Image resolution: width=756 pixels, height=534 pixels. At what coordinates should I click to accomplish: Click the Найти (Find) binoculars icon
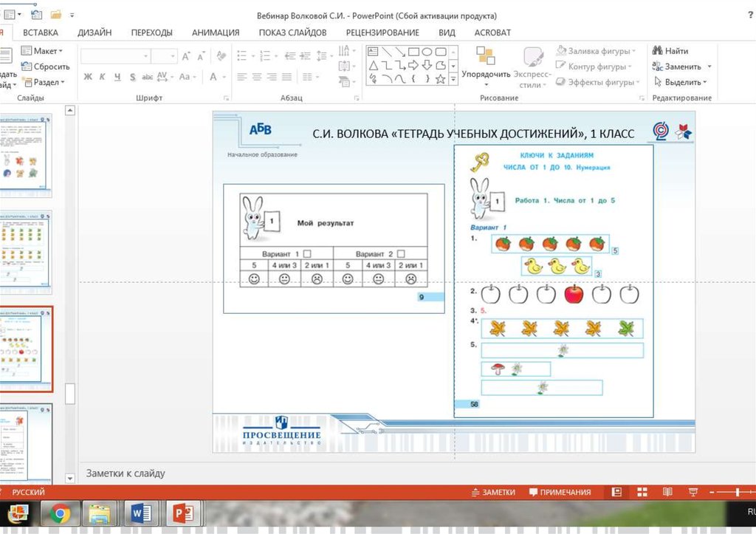pos(657,51)
